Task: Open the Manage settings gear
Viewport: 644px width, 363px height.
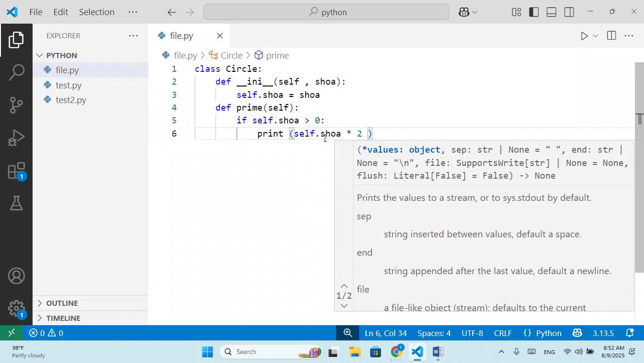Action: click(17, 309)
